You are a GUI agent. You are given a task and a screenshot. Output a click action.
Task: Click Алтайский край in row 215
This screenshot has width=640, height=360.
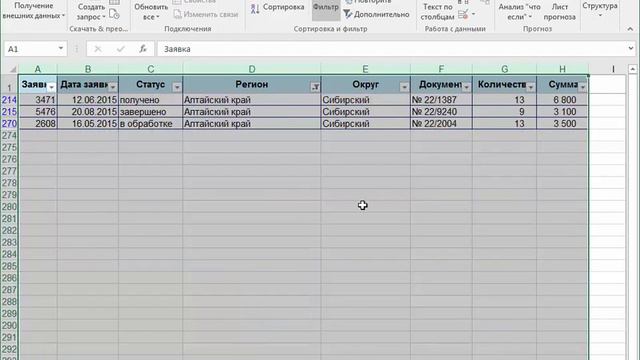[252, 112]
